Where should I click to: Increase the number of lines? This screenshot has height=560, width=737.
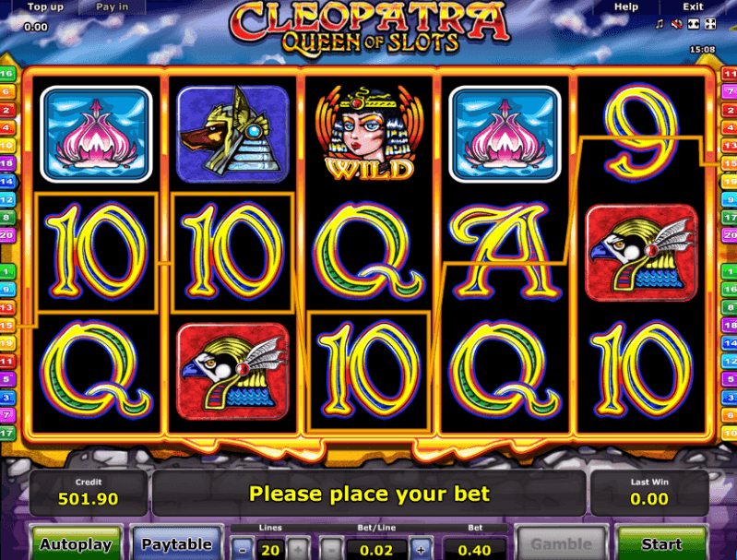tap(298, 550)
